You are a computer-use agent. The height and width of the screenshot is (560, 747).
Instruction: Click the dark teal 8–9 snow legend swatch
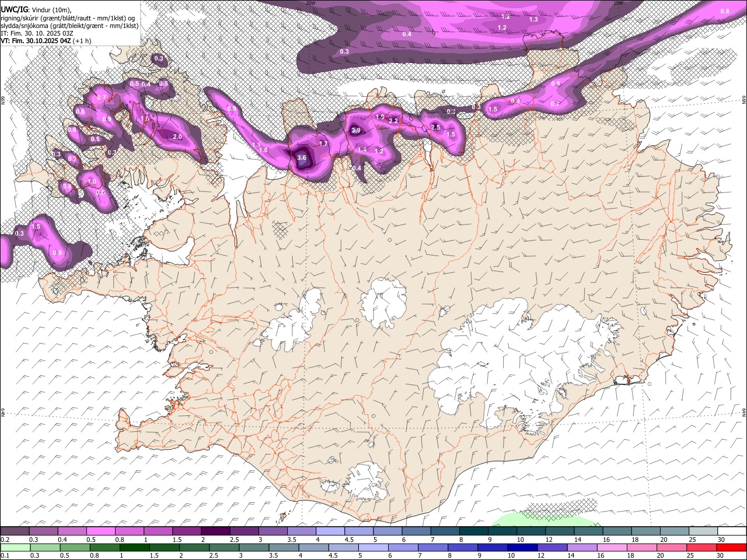[473, 531]
